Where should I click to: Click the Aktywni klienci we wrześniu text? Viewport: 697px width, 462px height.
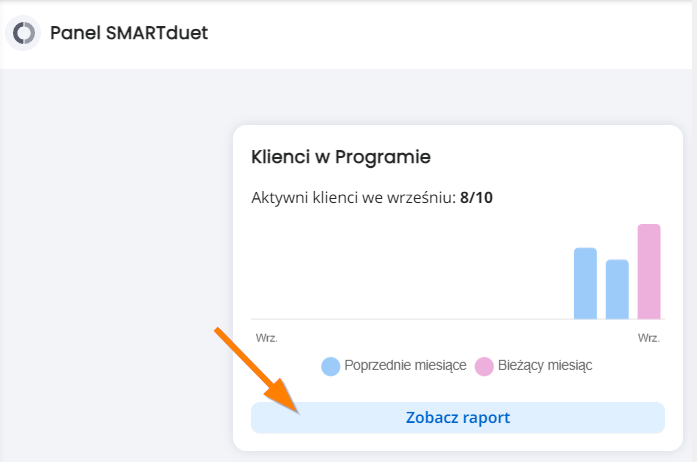[x=354, y=197]
